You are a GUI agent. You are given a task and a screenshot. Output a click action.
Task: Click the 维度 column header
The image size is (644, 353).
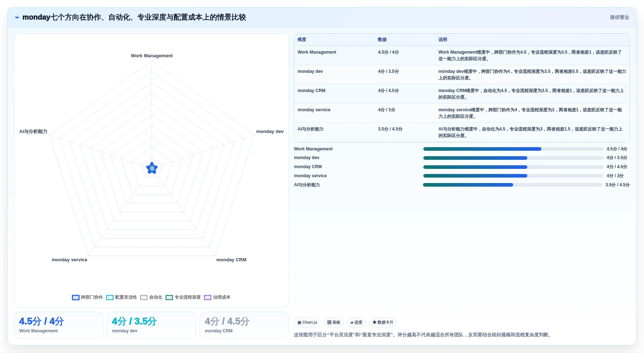click(302, 40)
